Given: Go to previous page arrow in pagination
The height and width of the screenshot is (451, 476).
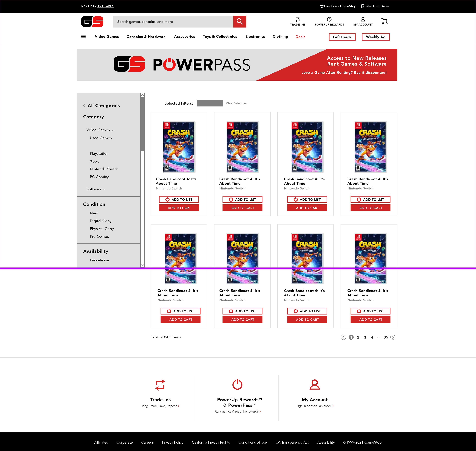Looking at the screenshot, I should 343,337.
